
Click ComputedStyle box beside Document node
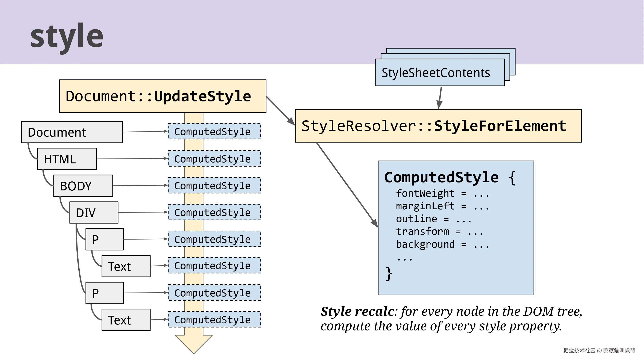coord(214,131)
